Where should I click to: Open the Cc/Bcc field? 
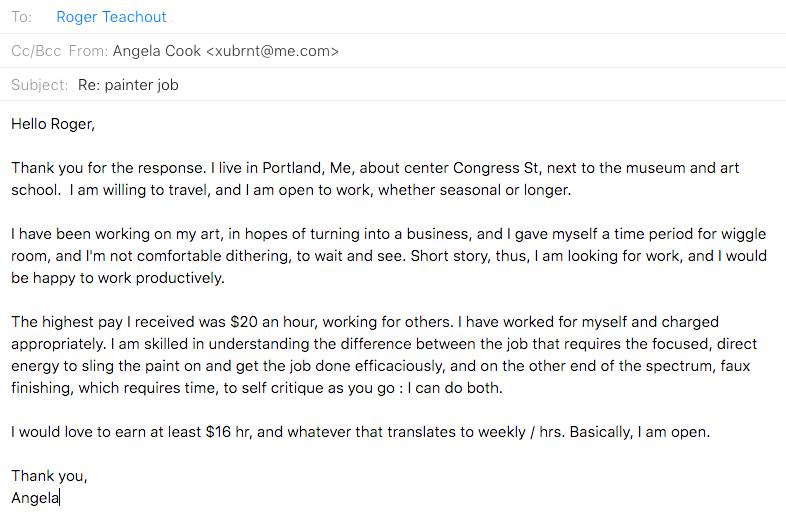pos(36,51)
